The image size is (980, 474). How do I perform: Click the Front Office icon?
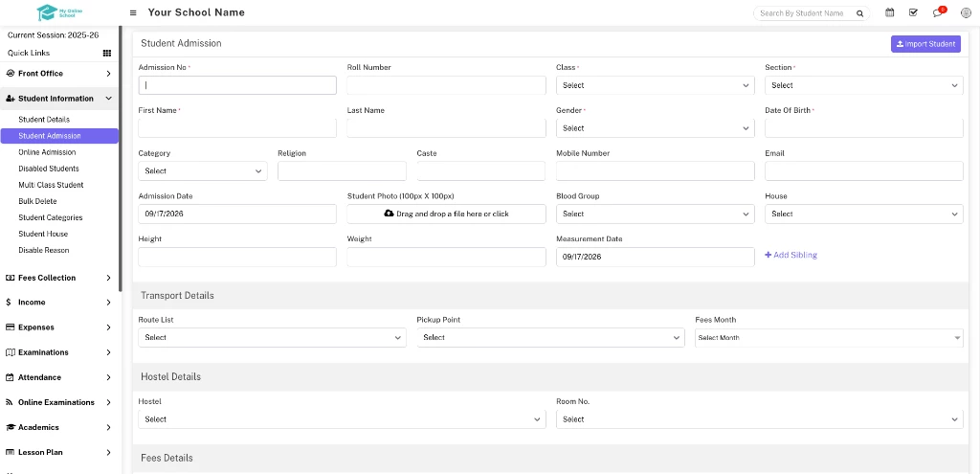click(x=10, y=73)
